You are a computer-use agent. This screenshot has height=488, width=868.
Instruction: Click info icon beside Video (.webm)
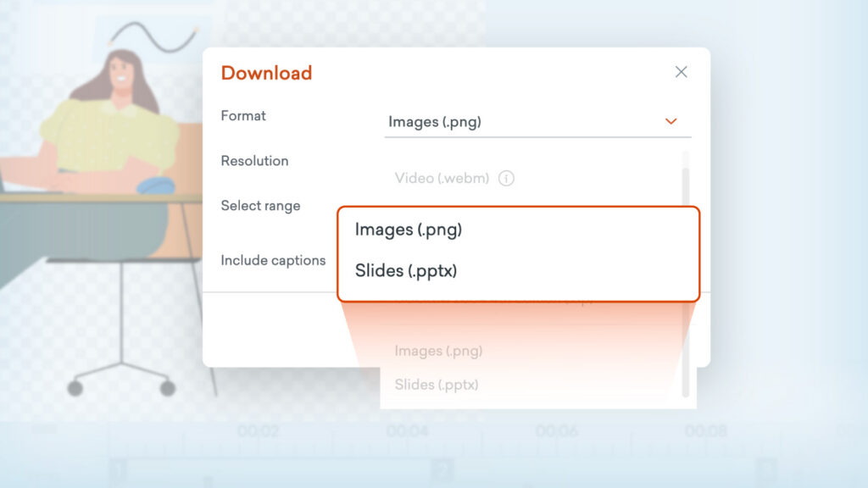coord(507,179)
